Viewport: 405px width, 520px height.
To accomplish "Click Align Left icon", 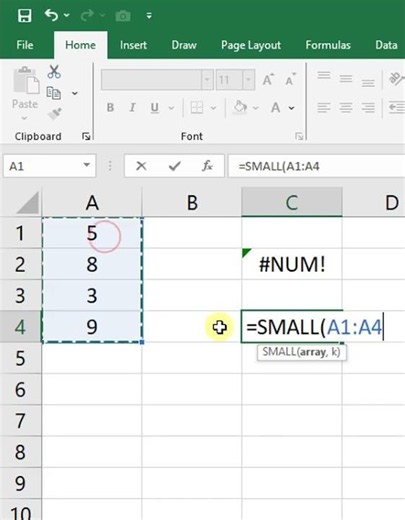I will pyautogui.click(x=324, y=108).
